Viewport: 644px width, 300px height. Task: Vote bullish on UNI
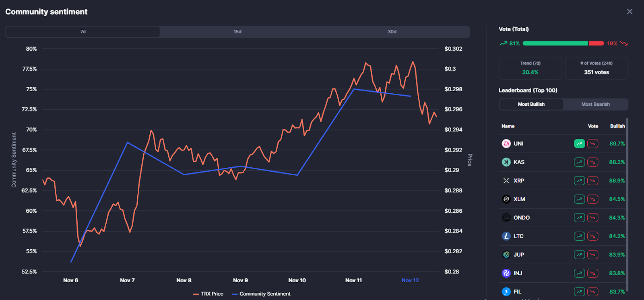click(579, 144)
